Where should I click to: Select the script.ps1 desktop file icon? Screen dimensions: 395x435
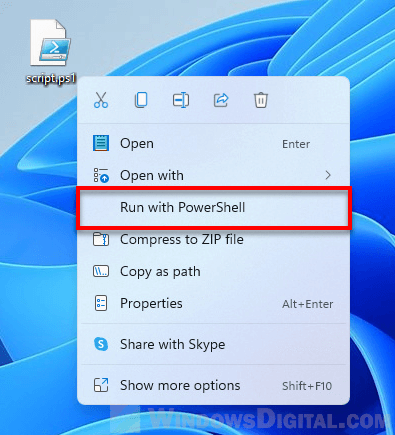point(51,42)
